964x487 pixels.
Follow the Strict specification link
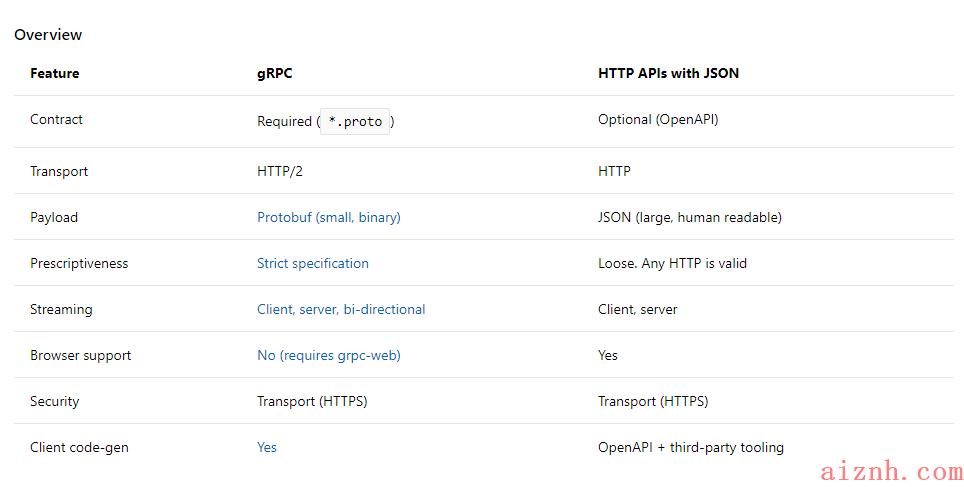point(312,263)
